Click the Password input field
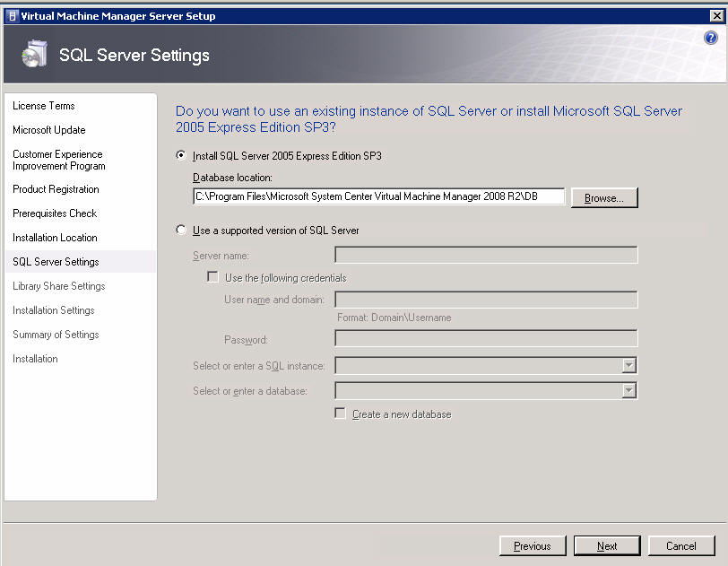 coord(486,338)
